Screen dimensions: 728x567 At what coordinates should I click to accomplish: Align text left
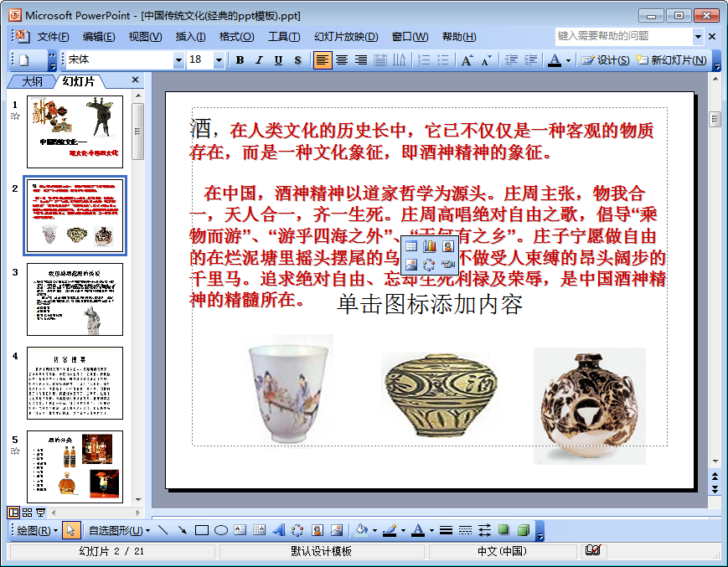(323, 60)
